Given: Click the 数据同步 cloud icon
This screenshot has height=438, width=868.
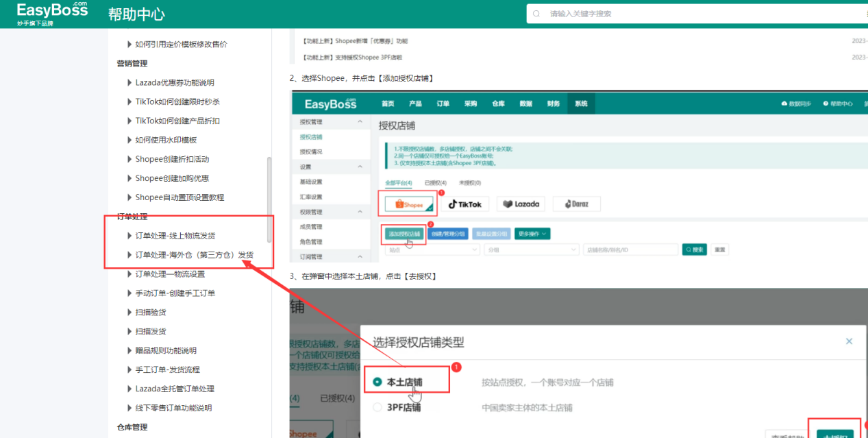Looking at the screenshot, I should point(784,104).
